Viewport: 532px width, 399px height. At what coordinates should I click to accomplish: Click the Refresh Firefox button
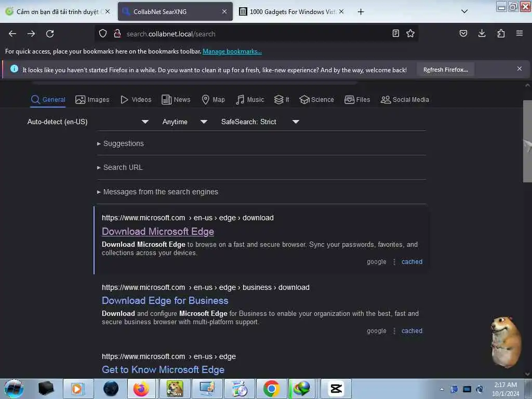tap(445, 70)
